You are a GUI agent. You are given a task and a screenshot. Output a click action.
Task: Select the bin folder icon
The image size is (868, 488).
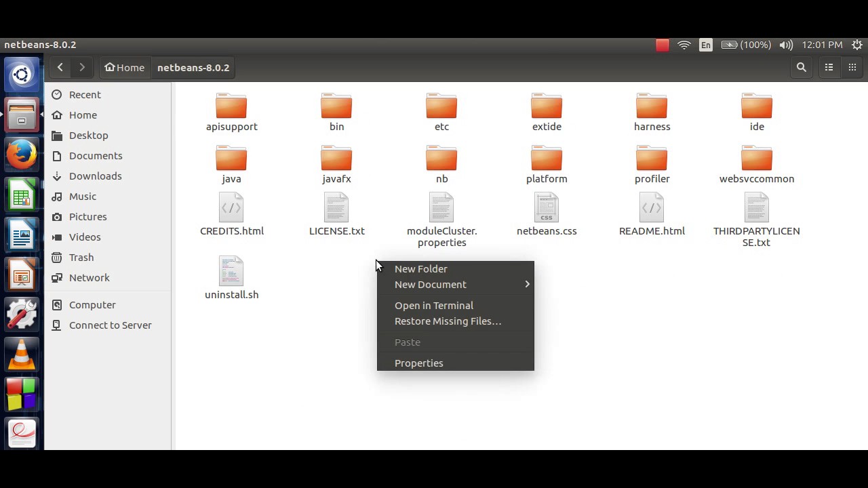click(x=336, y=106)
